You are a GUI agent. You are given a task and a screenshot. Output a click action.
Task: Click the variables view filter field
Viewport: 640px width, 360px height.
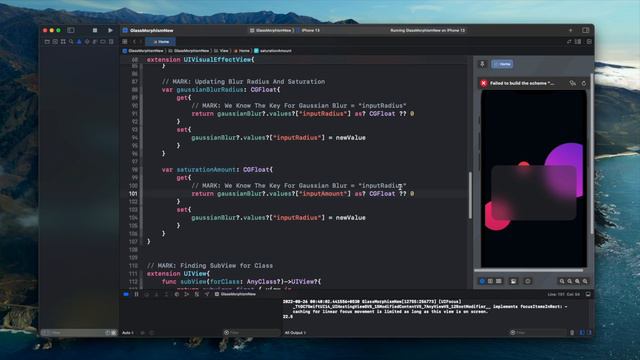click(252, 333)
